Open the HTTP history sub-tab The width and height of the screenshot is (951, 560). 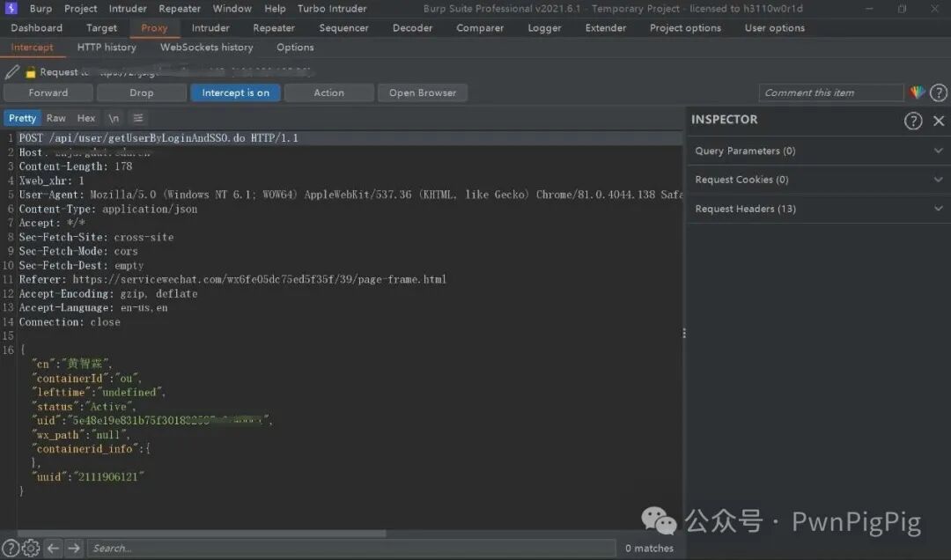tap(107, 48)
